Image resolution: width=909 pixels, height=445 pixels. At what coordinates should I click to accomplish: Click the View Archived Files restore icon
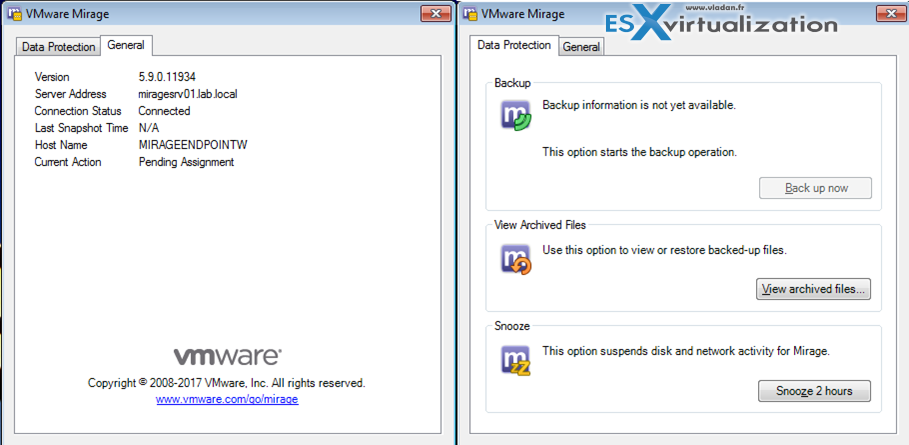coord(516,260)
